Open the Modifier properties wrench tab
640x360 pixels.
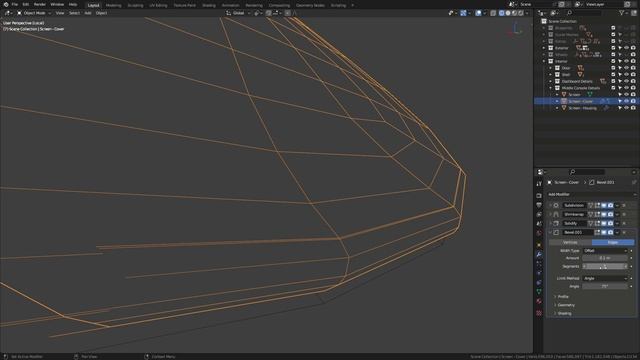(x=539, y=254)
